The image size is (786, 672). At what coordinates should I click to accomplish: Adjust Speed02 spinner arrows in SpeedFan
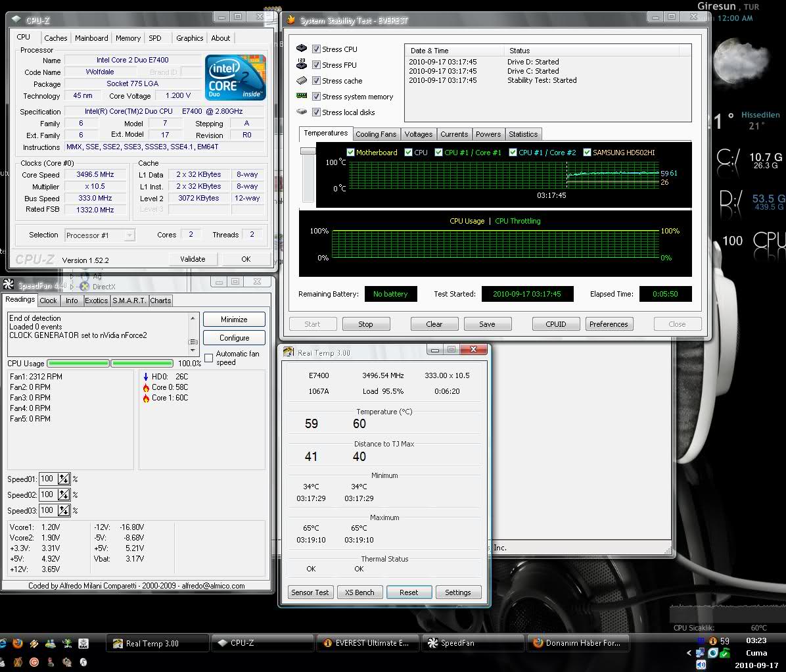pos(64,495)
